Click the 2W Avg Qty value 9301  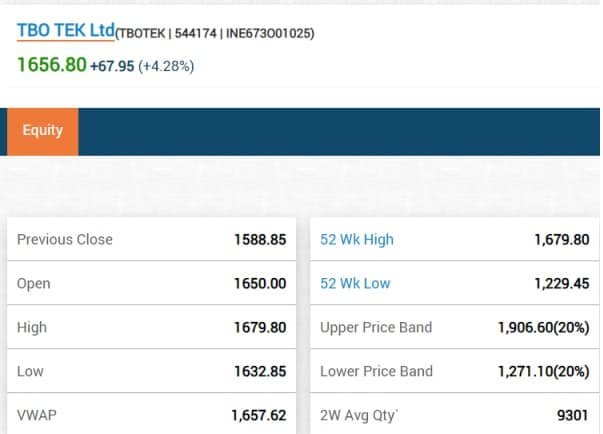[572, 415]
